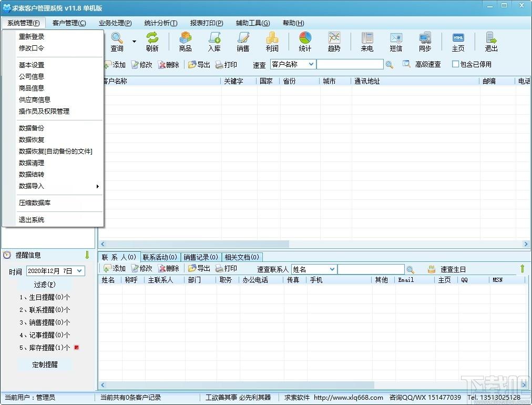
Task: Open the 利润 profit toolbar icon
Action: 272,42
